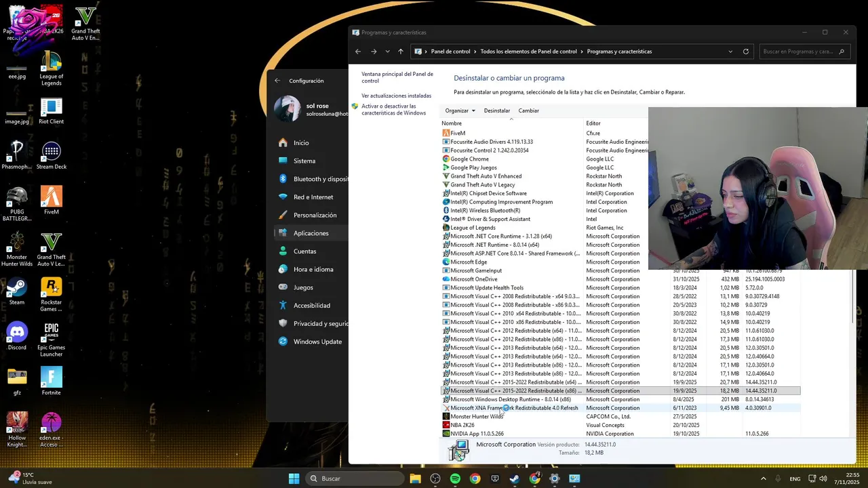Screen dimensions: 868x488
Task: Click the Buscar en Programas search field
Action: tap(804, 52)
